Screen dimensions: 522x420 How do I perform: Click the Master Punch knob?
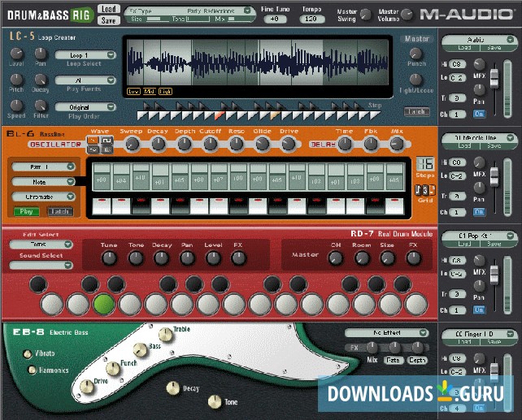point(415,54)
